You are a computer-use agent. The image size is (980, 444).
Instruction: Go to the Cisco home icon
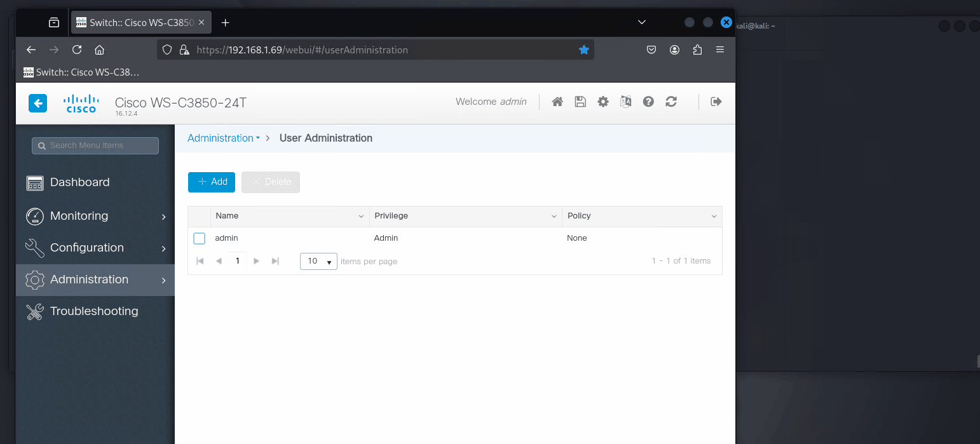pyautogui.click(x=557, y=102)
